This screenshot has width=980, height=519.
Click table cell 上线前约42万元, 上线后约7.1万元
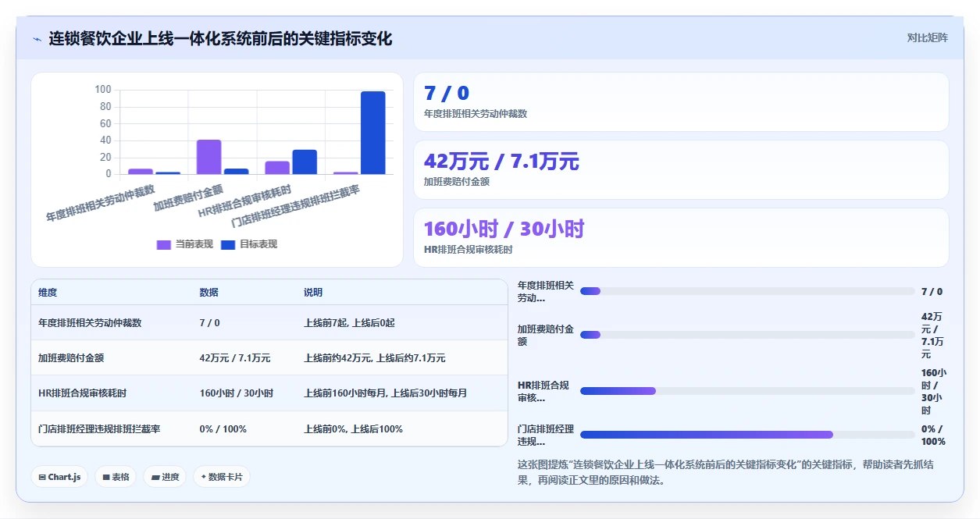(375, 357)
